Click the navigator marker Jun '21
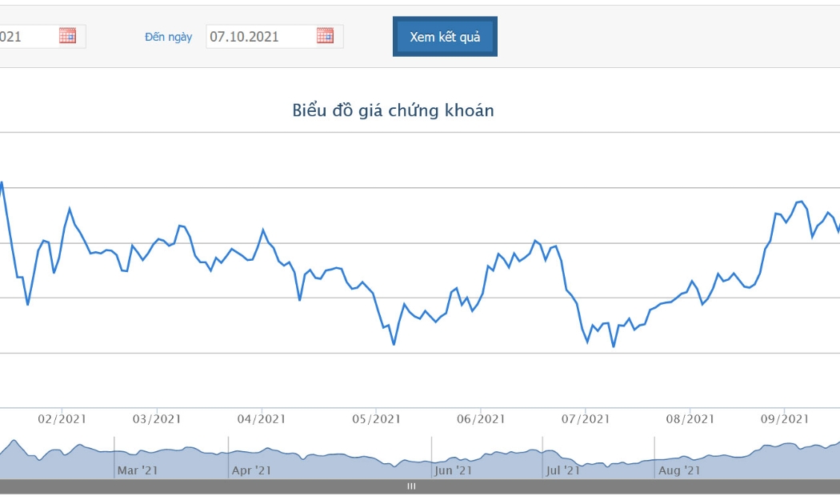Viewport: 840px width, 504px height. pyautogui.click(x=453, y=470)
